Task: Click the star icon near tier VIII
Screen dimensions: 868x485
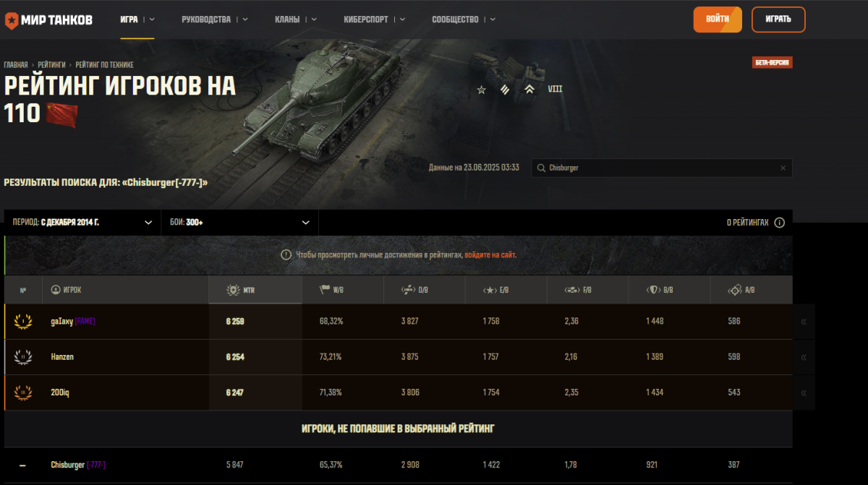Action: [x=482, y=90]
